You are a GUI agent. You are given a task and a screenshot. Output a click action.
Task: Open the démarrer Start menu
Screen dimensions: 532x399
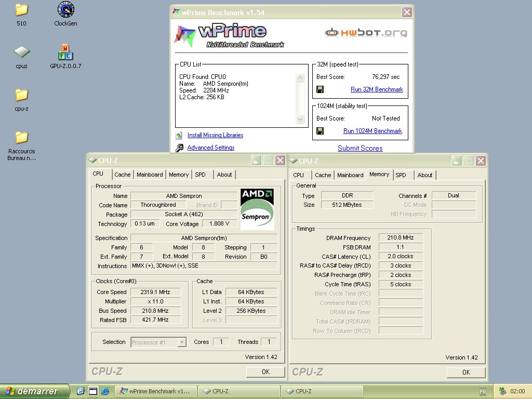pos(35,391)
